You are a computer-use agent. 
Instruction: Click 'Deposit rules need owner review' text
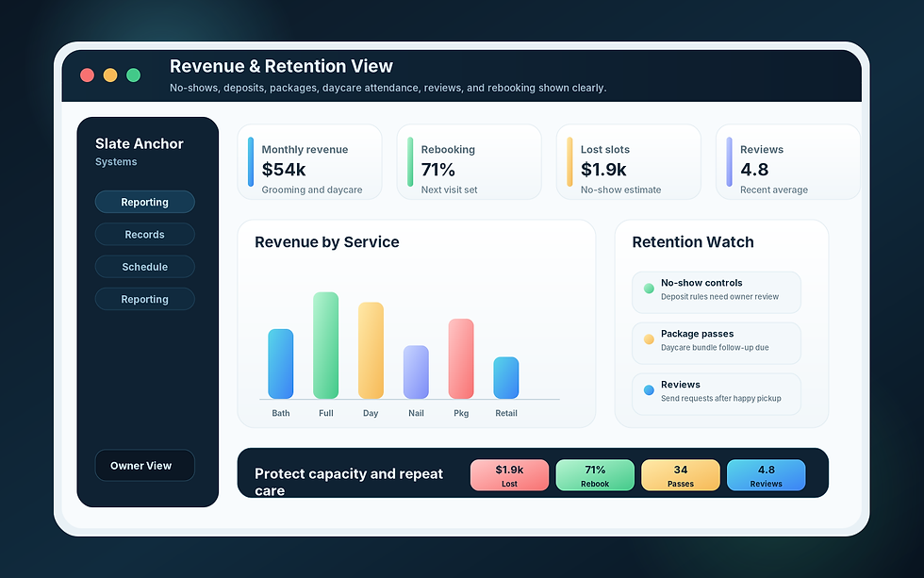719,297
